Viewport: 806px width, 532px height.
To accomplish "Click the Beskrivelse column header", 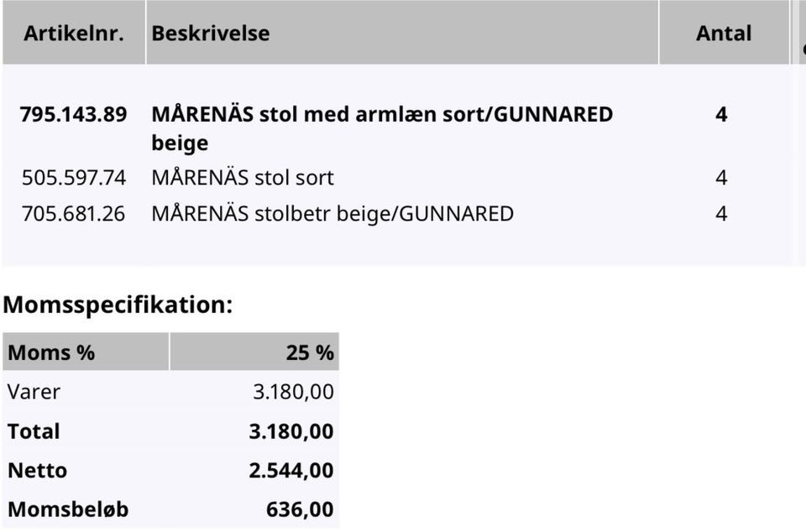I will click(x=402, y=33).
